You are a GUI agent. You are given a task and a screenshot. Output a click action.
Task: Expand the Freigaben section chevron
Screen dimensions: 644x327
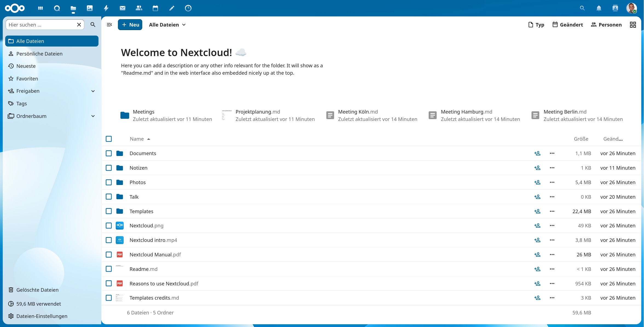tap(93, 91)
